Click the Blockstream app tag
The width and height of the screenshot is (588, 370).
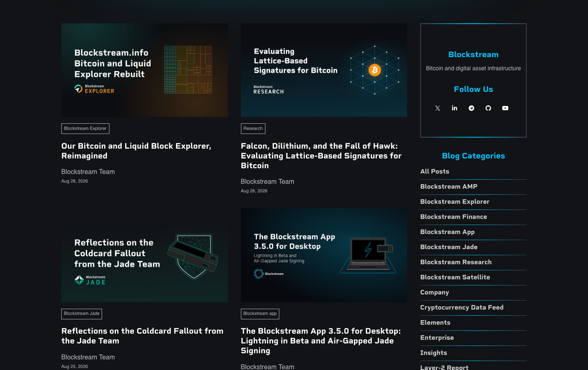pos(260,314)
